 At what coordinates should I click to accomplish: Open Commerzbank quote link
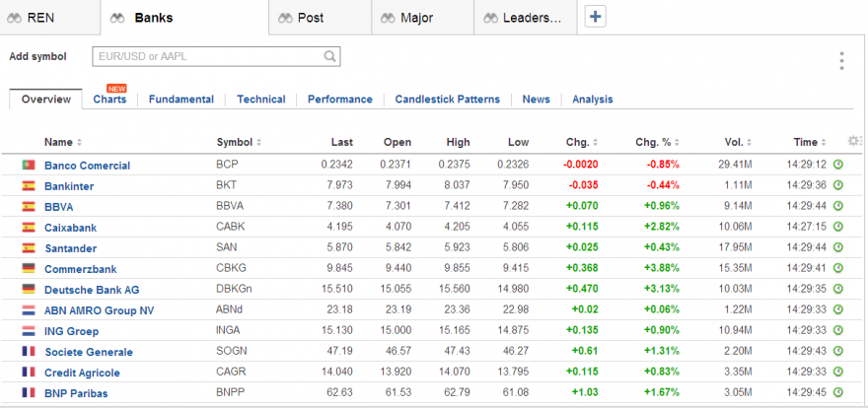[80, 269]
